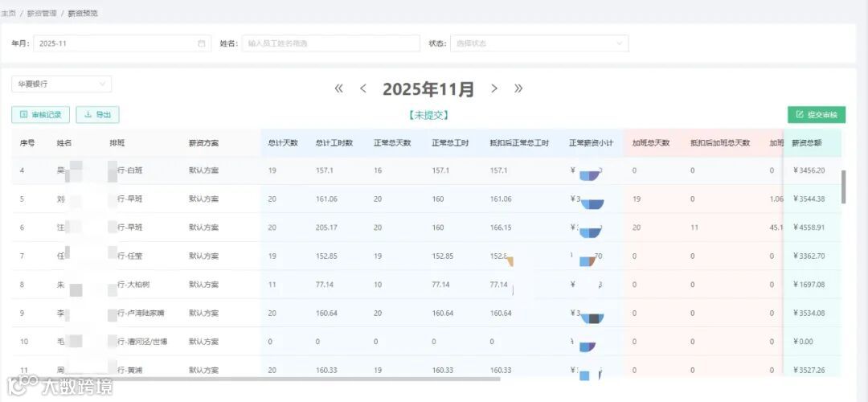Image resolution: width=868 pixels, height=402 pixels.
Task: Select salary total ¥3544.38 cell
Action: coord(809,199)
